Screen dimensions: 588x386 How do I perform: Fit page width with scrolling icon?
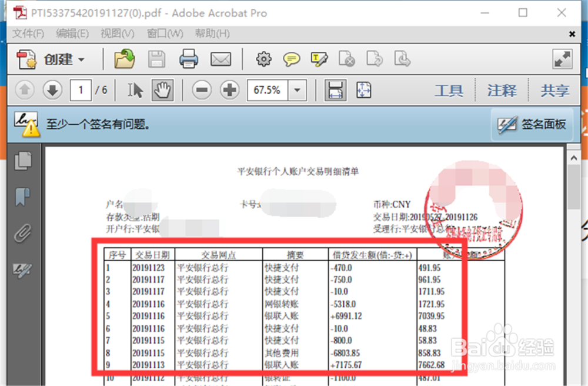click(x=335, y=90)
